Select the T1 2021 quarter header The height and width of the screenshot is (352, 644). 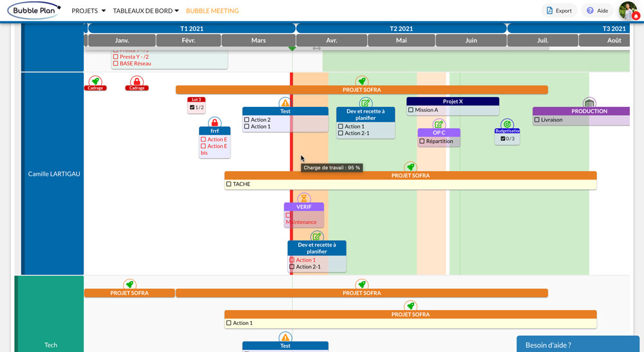[x=192, y=28]
